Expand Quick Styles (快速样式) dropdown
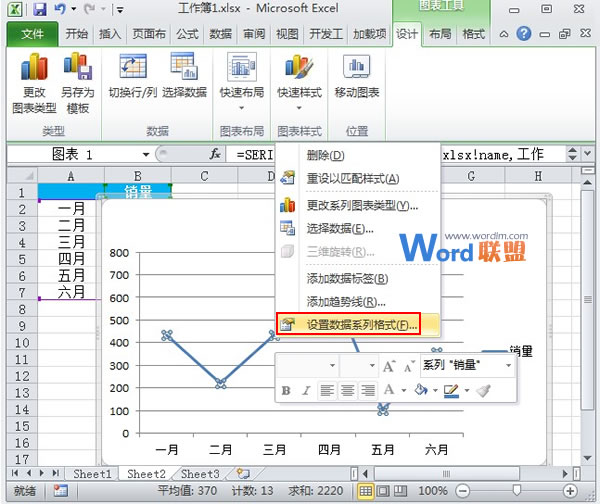The image size is (600, 504). 299,108
